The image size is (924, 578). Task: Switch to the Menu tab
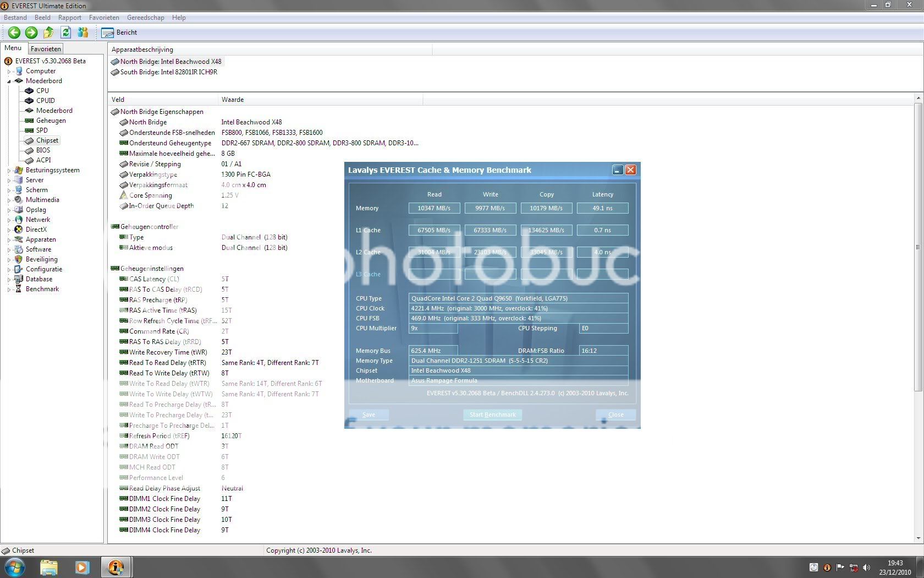(13, 48)
